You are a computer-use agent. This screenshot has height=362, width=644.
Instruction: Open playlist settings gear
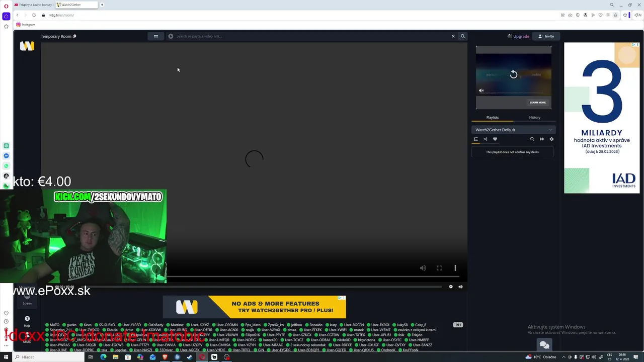(x=551, y=139)
